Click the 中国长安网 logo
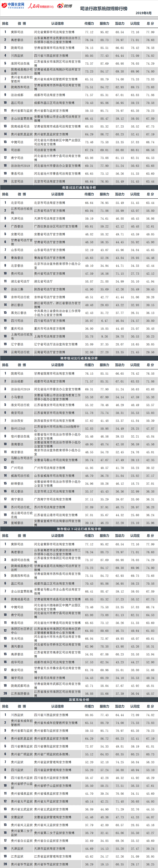Screen dimensions: 158x868 point(12,6)
